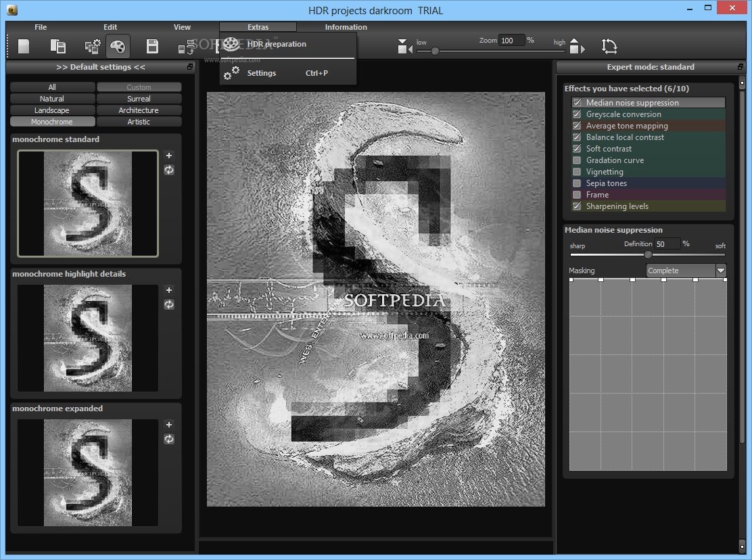
Task: Click the pages-with-floppy-disk toolbar icon
Action: [x=58, y=47]
